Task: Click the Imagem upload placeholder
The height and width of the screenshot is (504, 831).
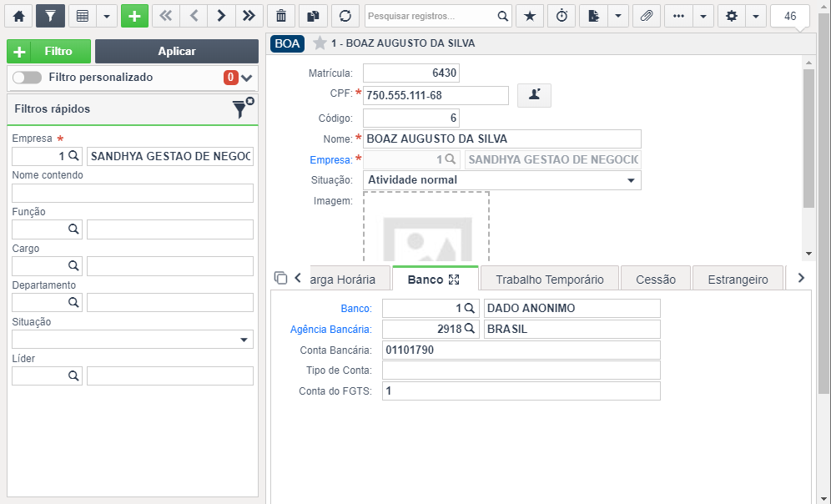Action: 426,226
